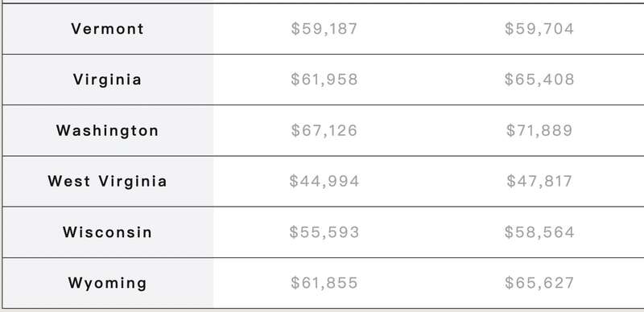Image resolution: width=644 pixels, height=312 pixels.
Task: Click the blank space right of $71,889
Action: [609, 130]
